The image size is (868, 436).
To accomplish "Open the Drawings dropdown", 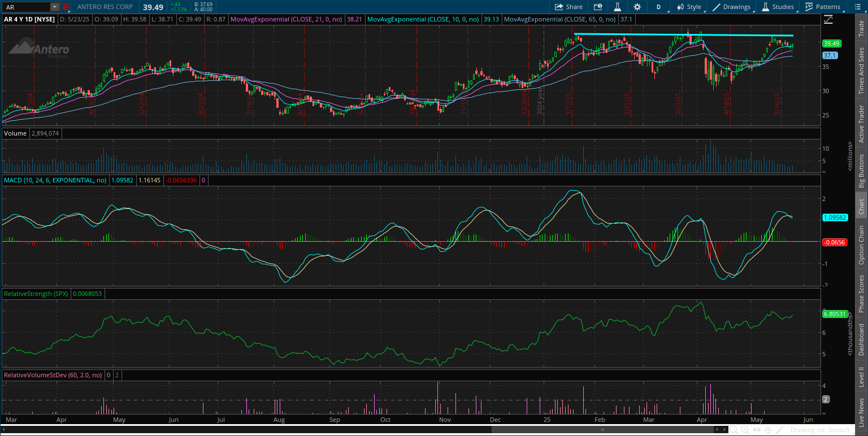I will [x=732, y=7].
